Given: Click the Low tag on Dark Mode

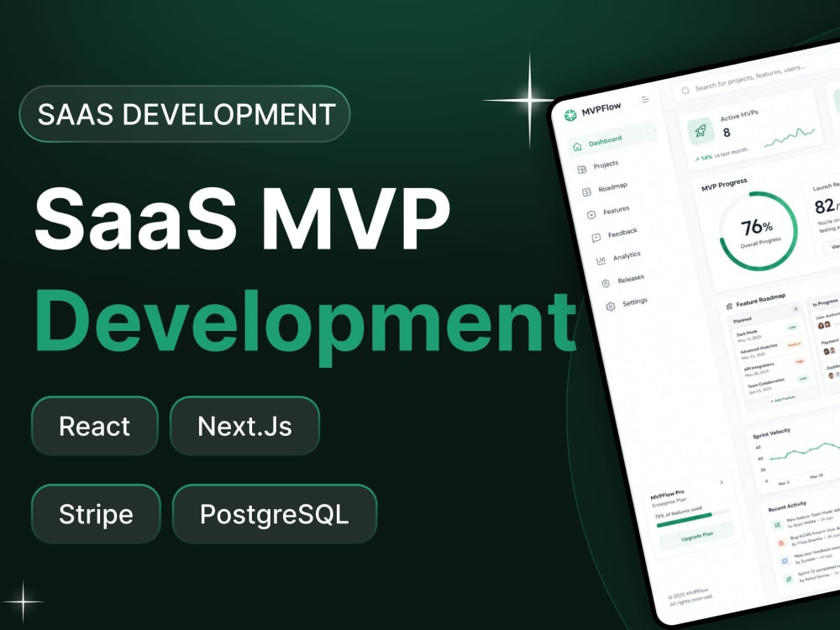Looking at the screenshot, I should click(x=792, y=328).
